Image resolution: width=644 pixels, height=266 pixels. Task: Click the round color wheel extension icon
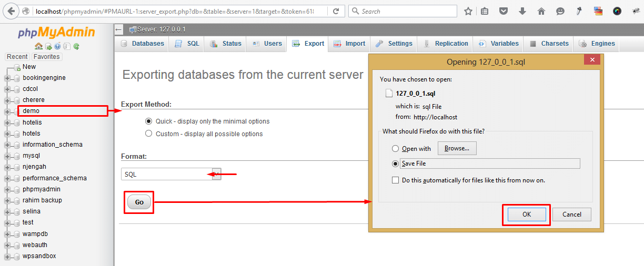coord(617,11)
